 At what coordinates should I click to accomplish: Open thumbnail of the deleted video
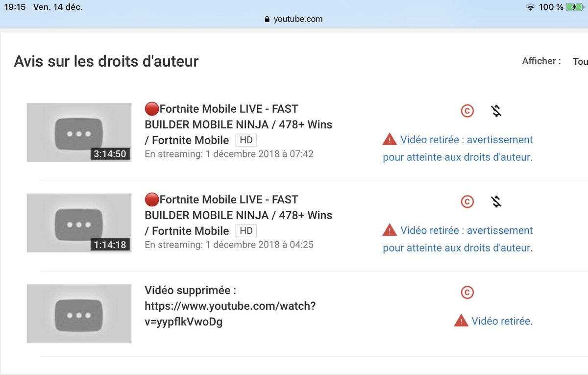coord(79,314)
